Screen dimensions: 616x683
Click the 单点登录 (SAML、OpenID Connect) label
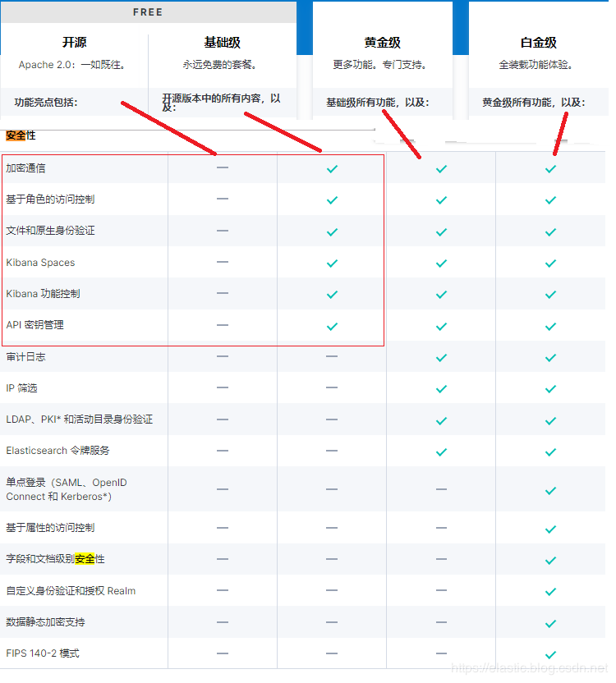tap(67, 489)
